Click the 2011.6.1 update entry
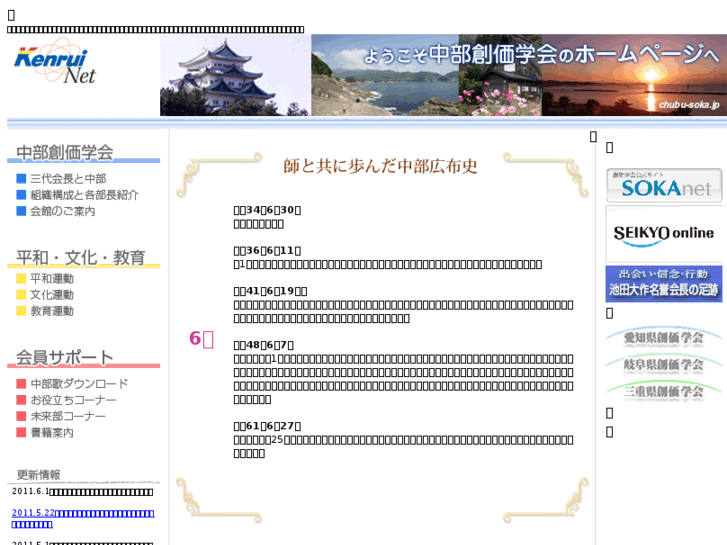The image size is (727, 545). [83, 492]
